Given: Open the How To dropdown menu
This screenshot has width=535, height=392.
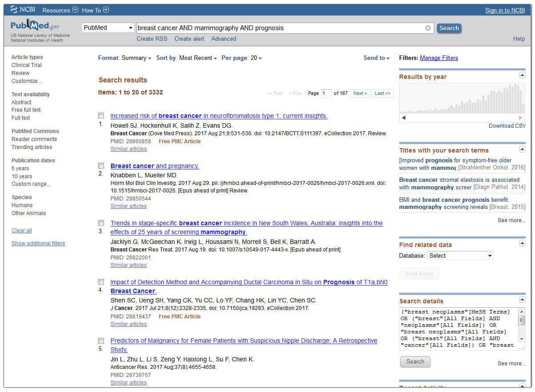Looking at the screenshot, I should coord(95,10).
